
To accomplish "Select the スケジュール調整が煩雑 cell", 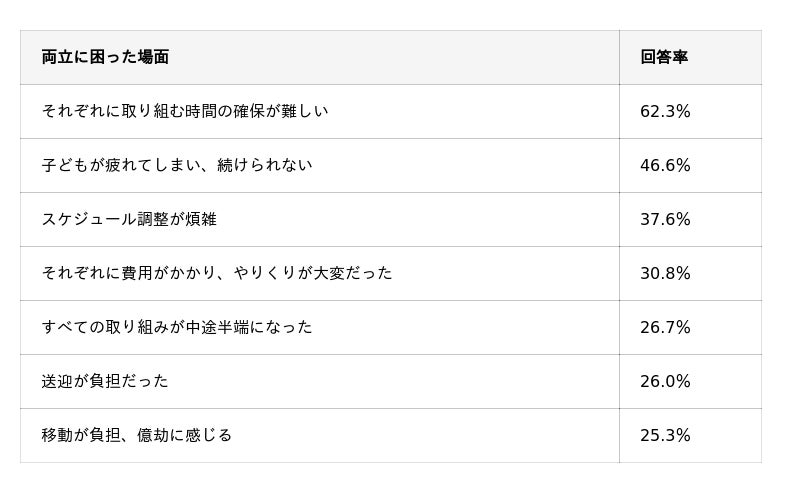I will 129,219.
